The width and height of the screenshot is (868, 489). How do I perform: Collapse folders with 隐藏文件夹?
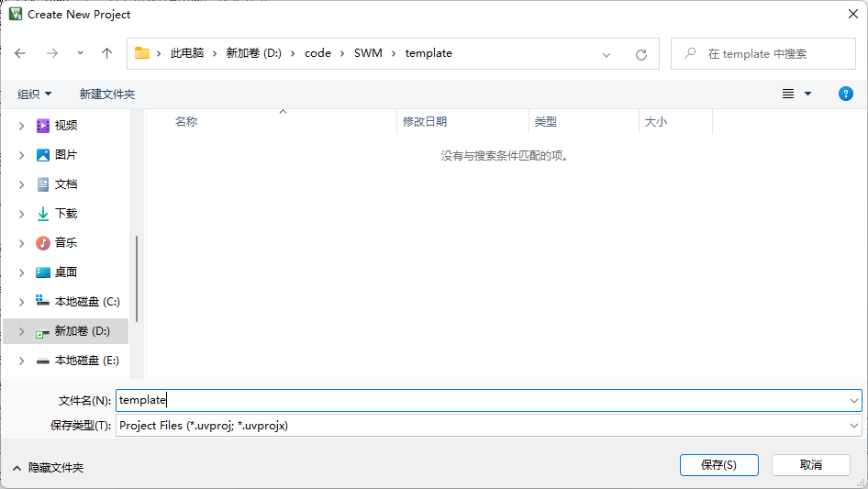click(x=48, y=468)
